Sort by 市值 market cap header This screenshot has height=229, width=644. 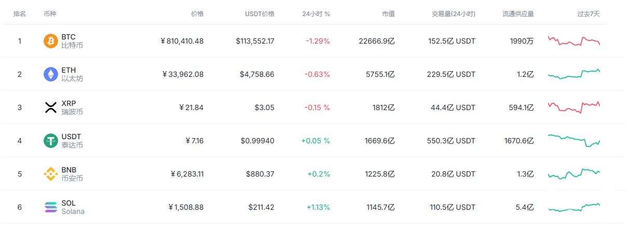pos(388,14)
